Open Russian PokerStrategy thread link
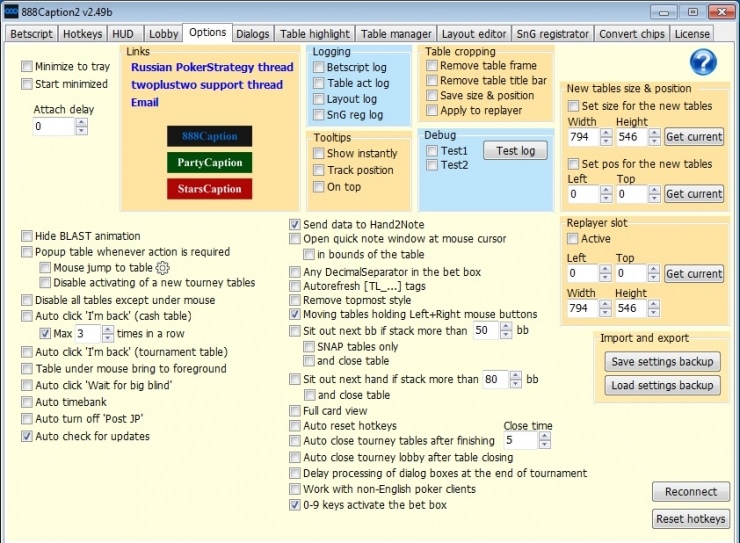Screen dimensions: 740x543 pyautogui.click(x=212, y=67)
